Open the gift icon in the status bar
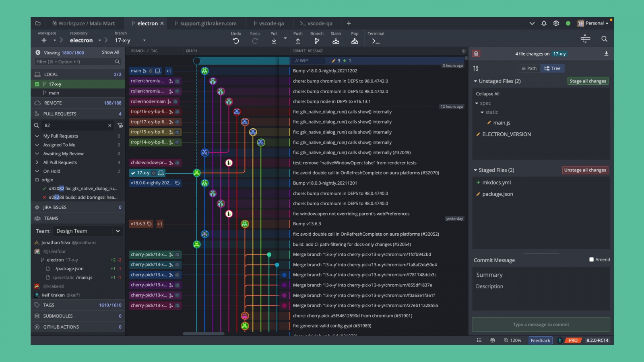The width and height of the screenshot is (644, 362). (493, 340)
